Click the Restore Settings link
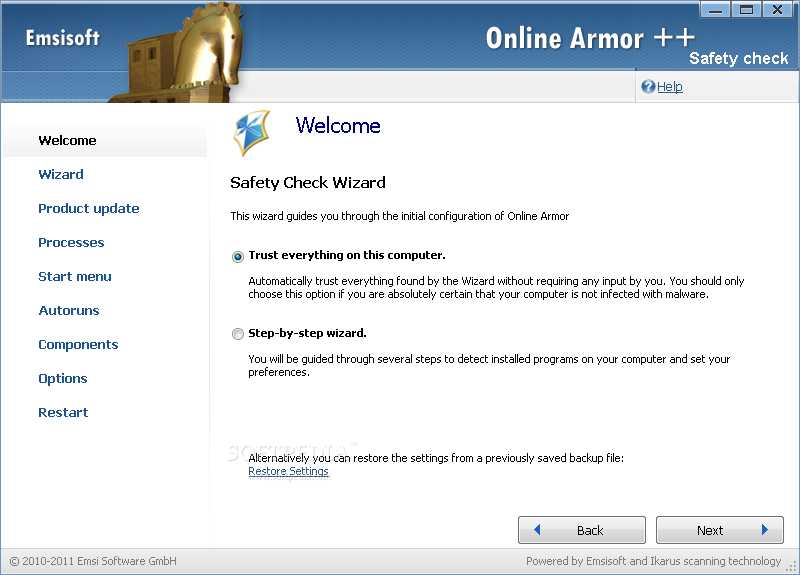 click(x=288, y=471)
